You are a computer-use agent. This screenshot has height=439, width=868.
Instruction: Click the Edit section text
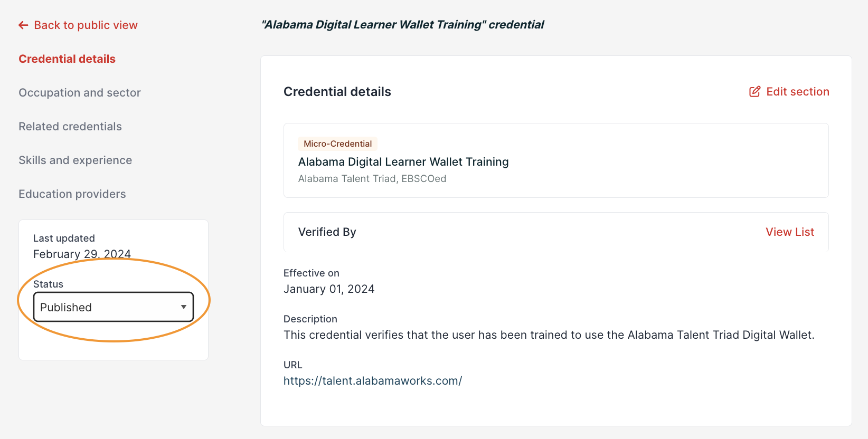coord(797,92)
